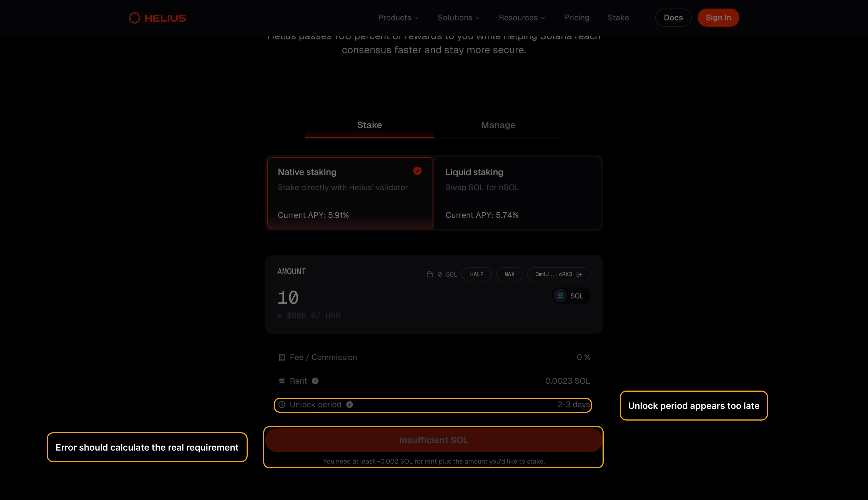Click the Swap SOL for hSOL text
Viewport: 868px width, 500px height.
pyautogui.click(x=482, y=187)
